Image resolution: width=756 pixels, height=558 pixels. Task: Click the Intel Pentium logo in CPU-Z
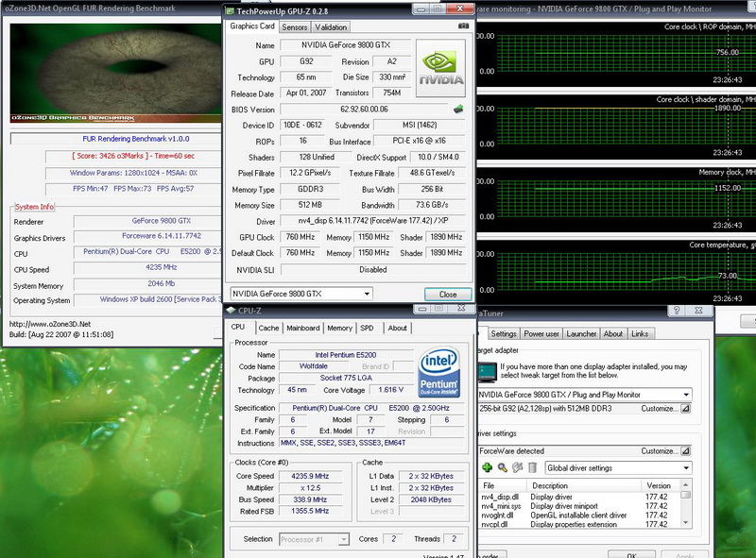(x=438, y=373)
